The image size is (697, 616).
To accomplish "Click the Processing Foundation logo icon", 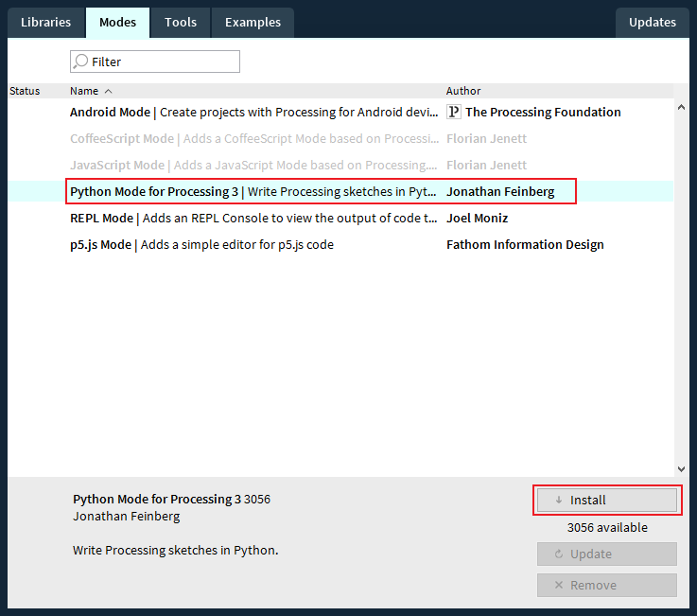I will [454, 112].
